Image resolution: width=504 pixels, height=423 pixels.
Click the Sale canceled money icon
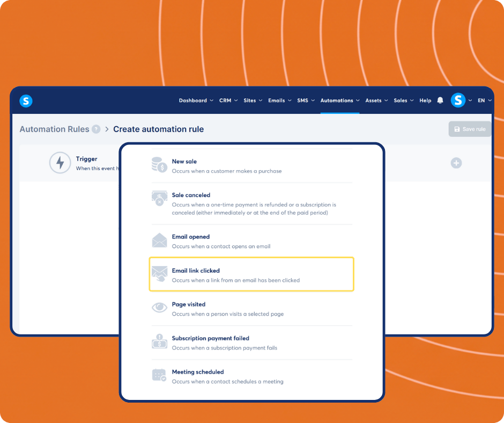pyautogui.click(x=159, y=198)
